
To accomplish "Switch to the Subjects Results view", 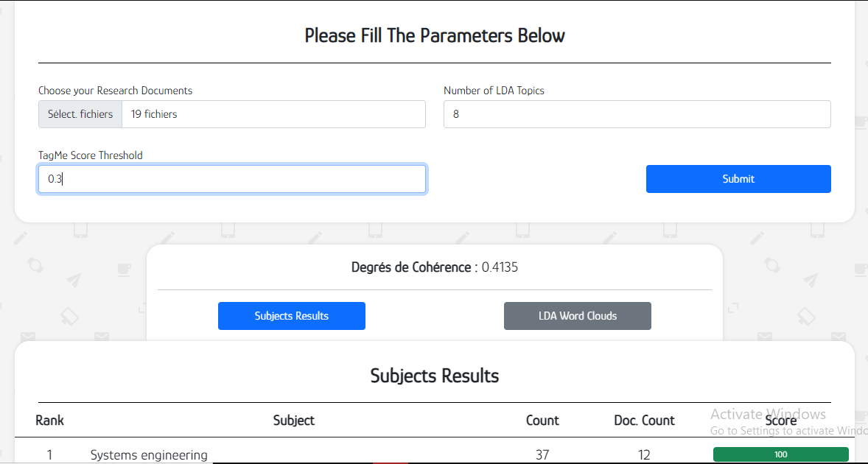I will [x=292, y=316].
